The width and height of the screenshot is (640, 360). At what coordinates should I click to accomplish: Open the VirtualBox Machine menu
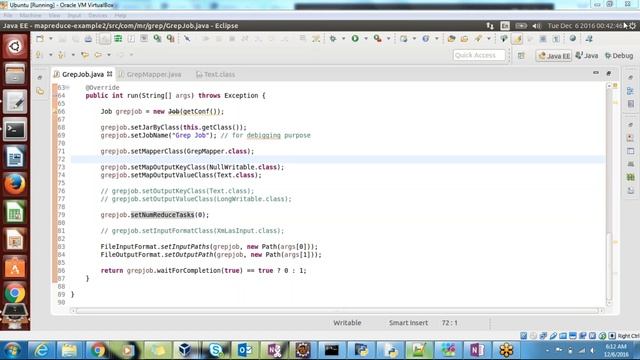31,15
